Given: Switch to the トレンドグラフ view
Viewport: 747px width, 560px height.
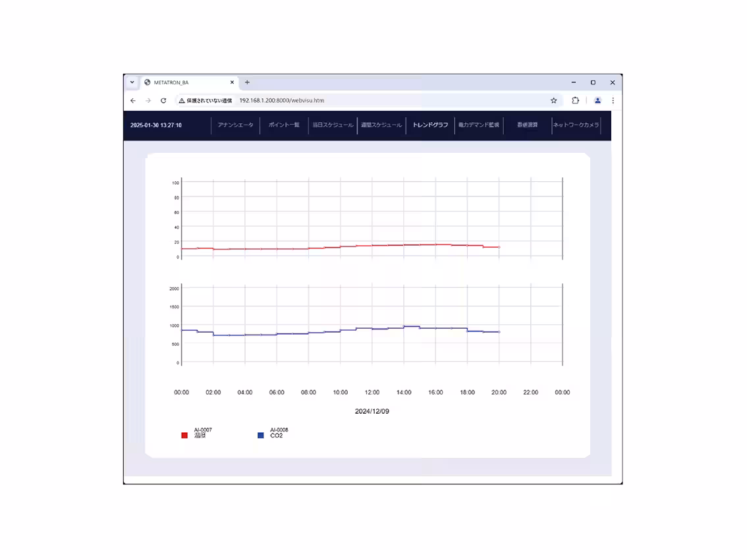Looking at the screenshot, I should click(x=430, y=125).
